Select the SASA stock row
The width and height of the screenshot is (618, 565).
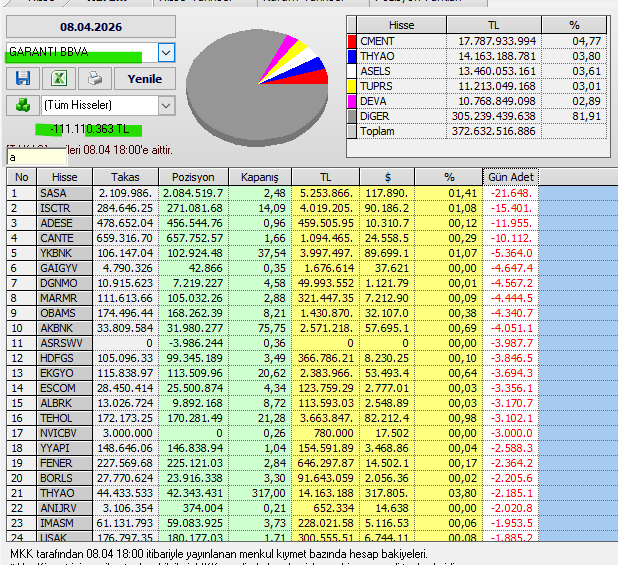pyautogui.click(x=273, y=193)
